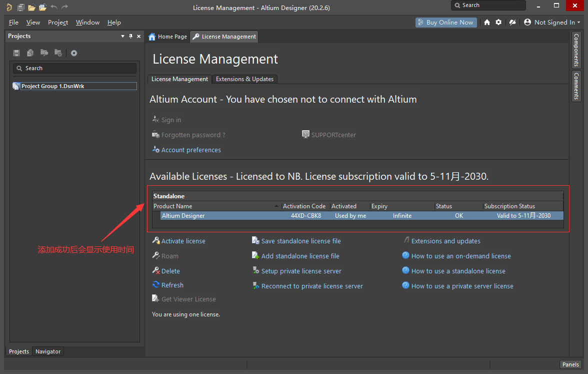The image size is (588, 374).
Task: Open the Projects panel dropdown arrow
Action: point(123,37)
